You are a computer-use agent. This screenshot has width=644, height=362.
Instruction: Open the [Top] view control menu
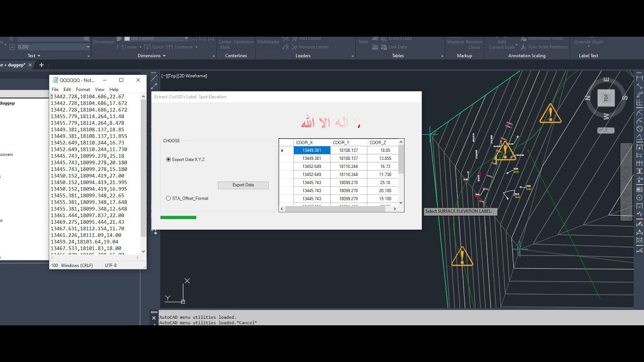173,76
